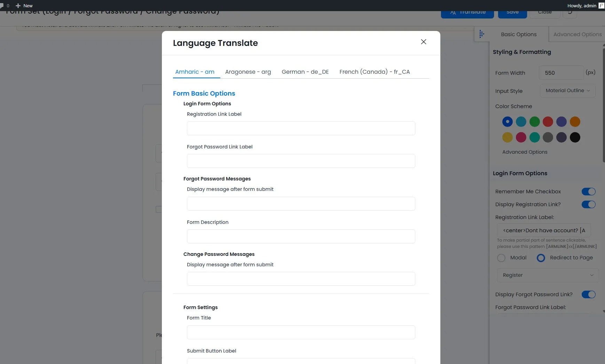Close the Language Translate dialog
The width and height of the screenshot is (605, 364).
click(424, 42)
